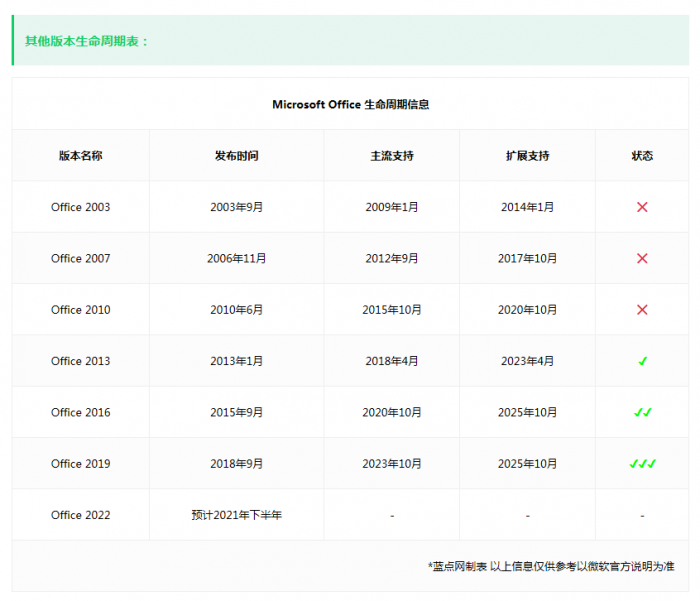The image size is (700, 601).
Task: Click extended support date 2023年4月
Action: point(528,361)
